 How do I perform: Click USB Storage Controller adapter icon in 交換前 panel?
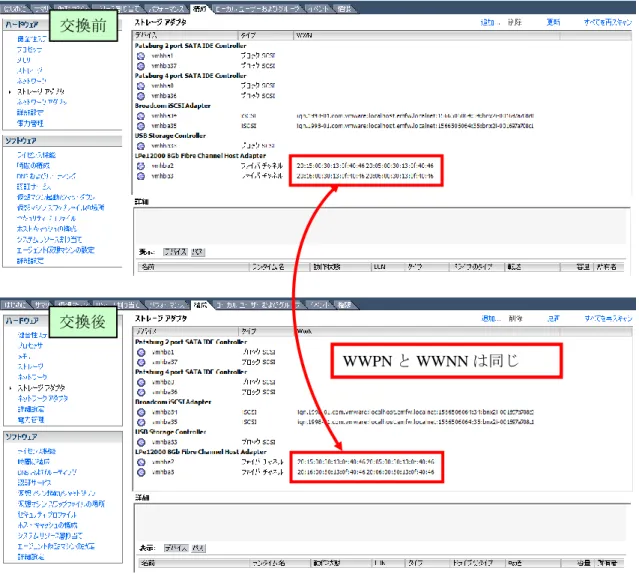(141, 146)
